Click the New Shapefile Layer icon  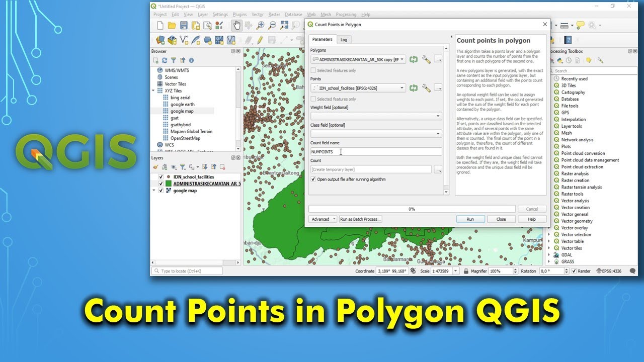(184, 40)
